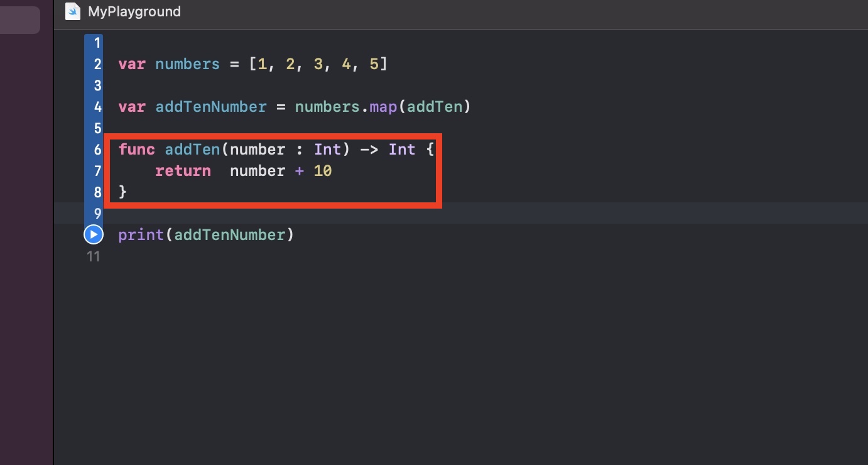Click line number 7 in gutter

(x=97, y=171)
